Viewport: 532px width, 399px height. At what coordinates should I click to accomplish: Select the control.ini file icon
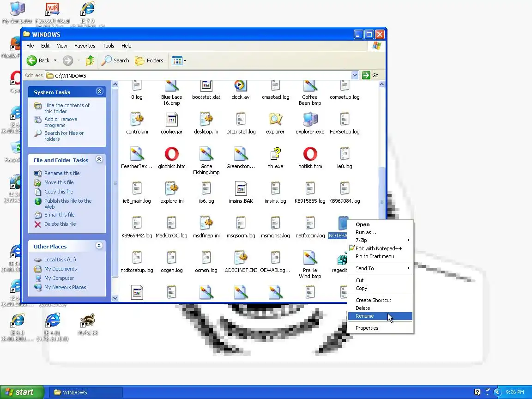(x=137, y=119)
